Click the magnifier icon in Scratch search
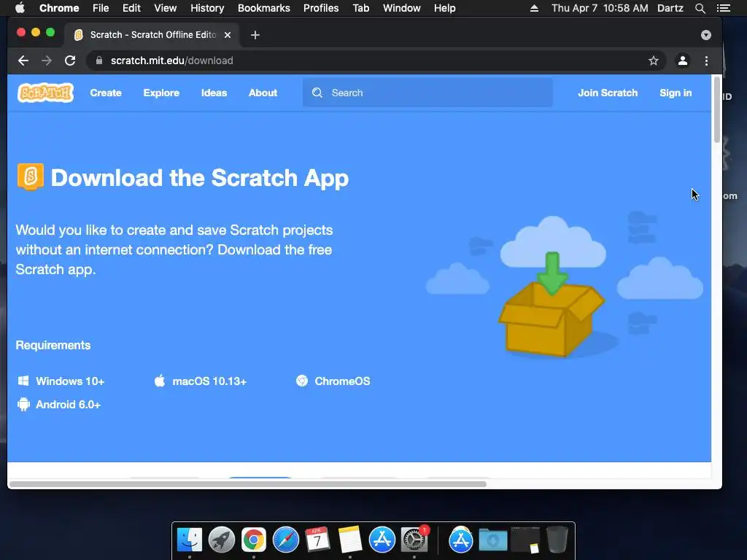This screenshot has width=747, height=560. point(317,93)
